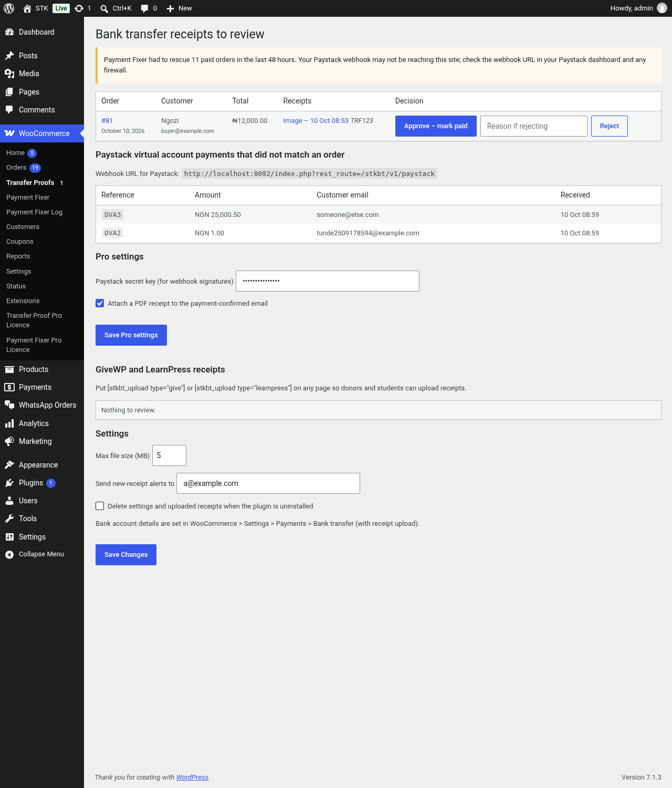Open the STK site home icon

pos(27,8)
